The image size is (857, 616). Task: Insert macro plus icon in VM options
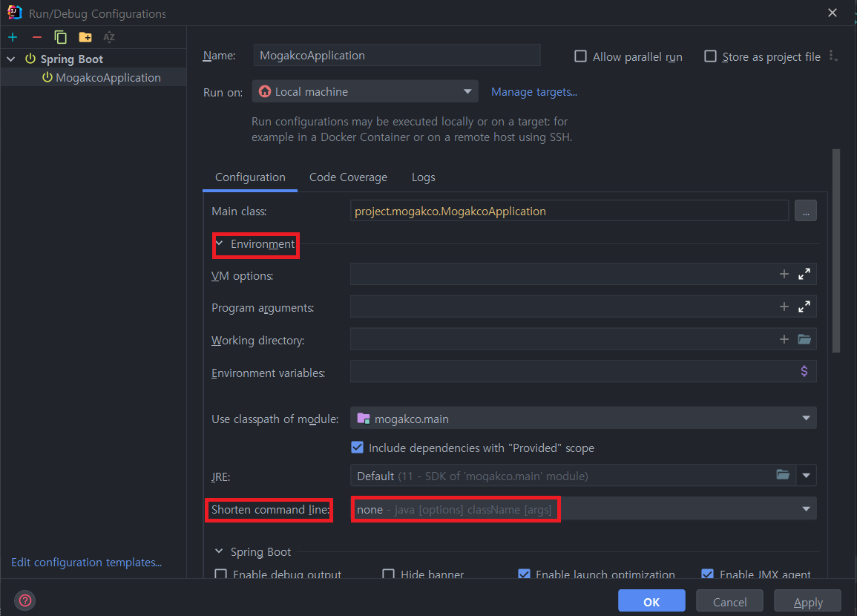[784, 274]
